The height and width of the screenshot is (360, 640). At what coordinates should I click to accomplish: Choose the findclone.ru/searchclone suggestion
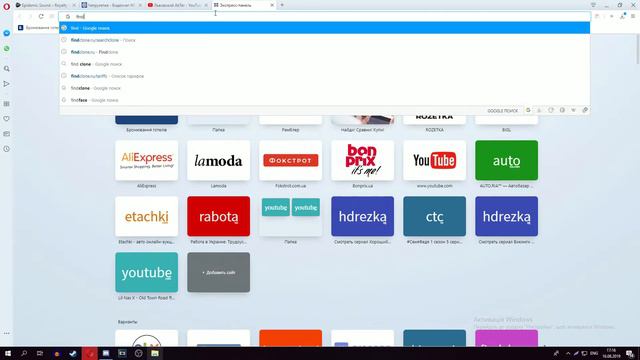pos(324,40)
